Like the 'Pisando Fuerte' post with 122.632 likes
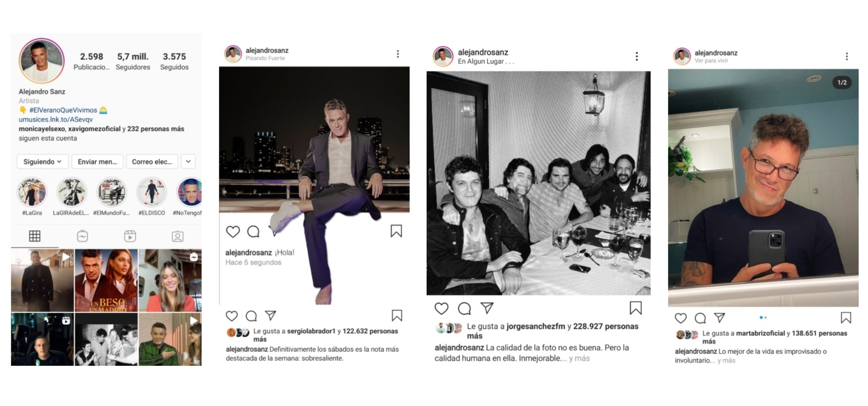Screen dimensions: 868x406 232,316
